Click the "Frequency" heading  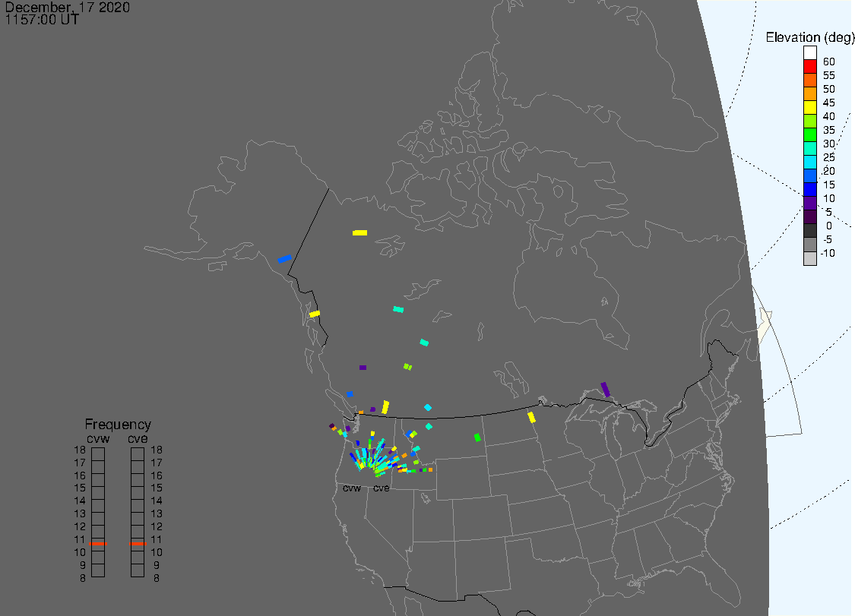[118, 424]
